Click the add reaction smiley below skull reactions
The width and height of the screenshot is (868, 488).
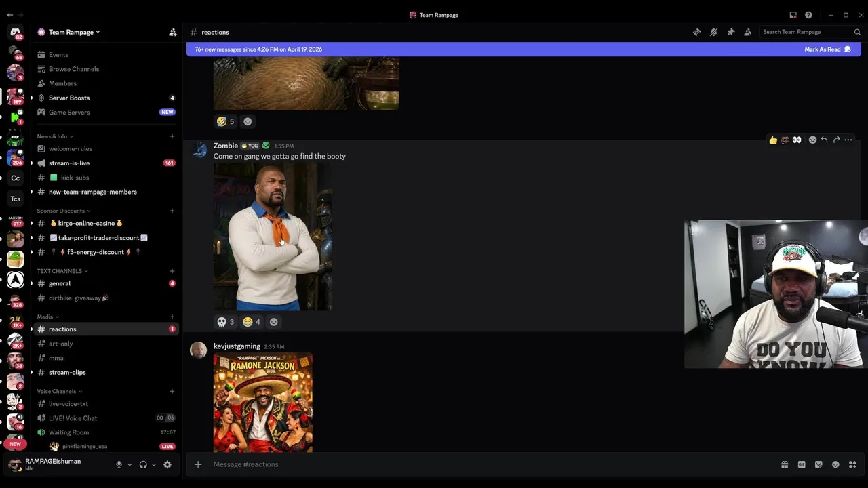tap(274, 322)
